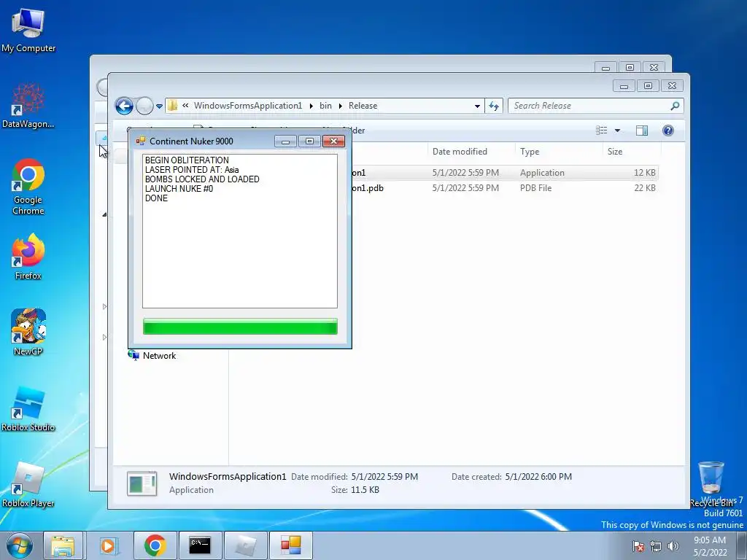This screenshot has width=747, height=560.
Task: Click Network in navigation pane
Action: tap(152, 356)
